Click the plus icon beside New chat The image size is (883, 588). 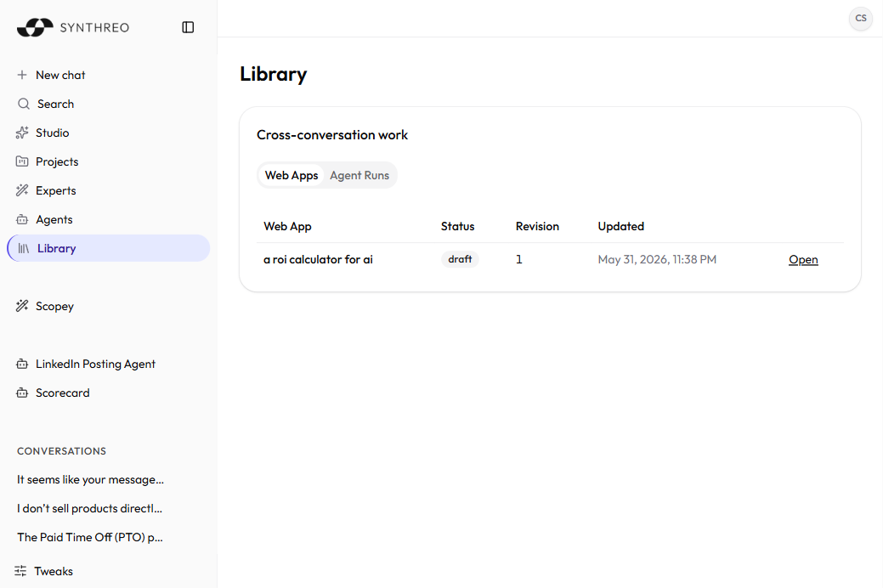[22, 75]
